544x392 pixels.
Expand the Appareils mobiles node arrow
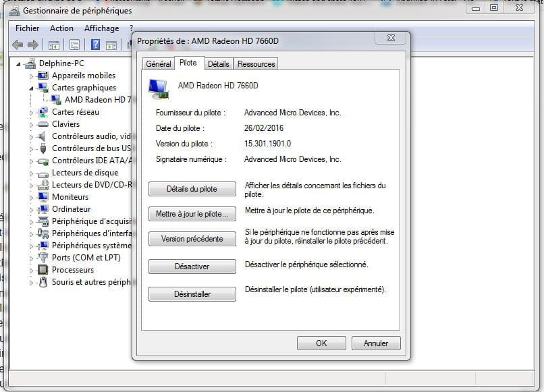(31, 76)
